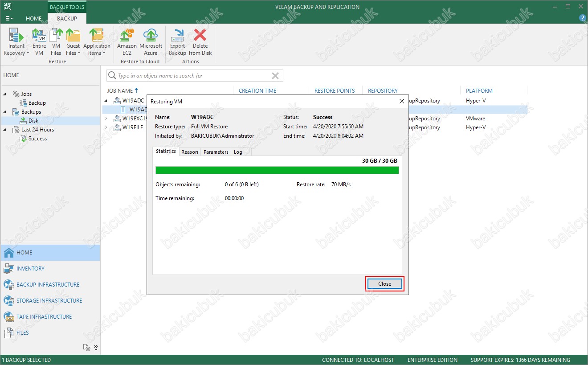The image size is (588, 365).
Task: Click Export Backup icon
Action: click(177, 42)
